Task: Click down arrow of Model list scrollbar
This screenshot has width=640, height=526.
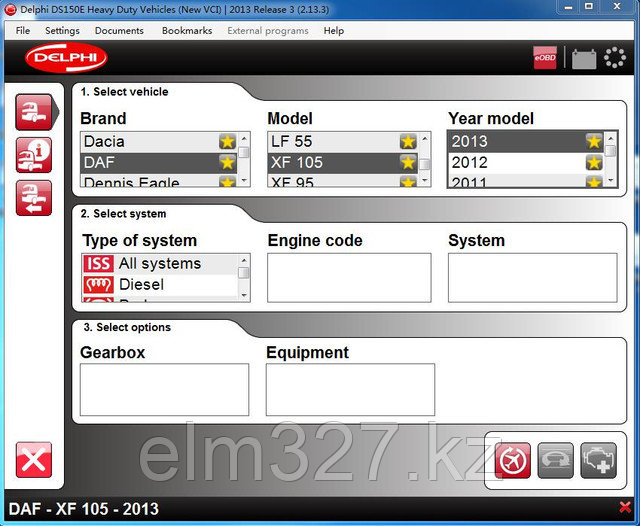Action: 425,180
